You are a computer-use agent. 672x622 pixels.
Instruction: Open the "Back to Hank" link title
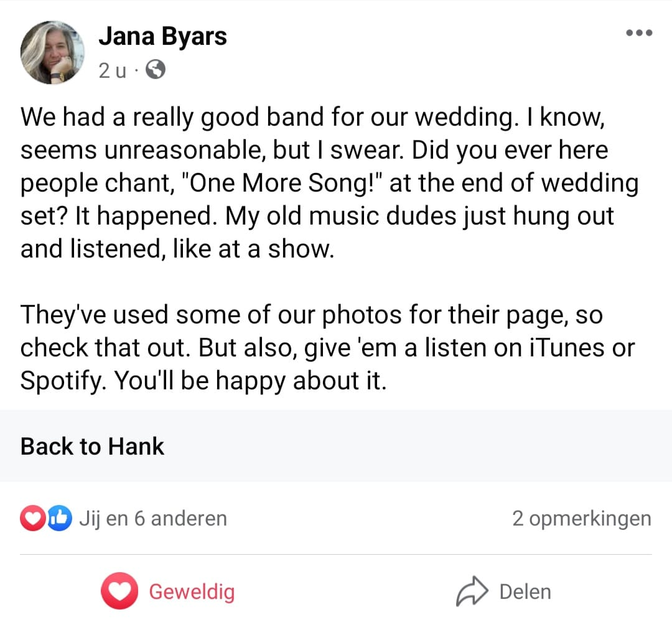point(92,446)
